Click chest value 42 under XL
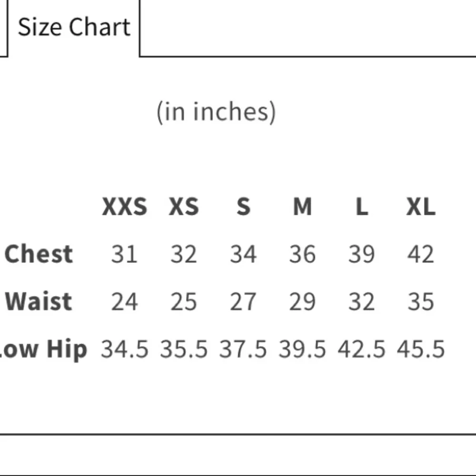This screenshot has width=476, height=476. pos(421,254)
